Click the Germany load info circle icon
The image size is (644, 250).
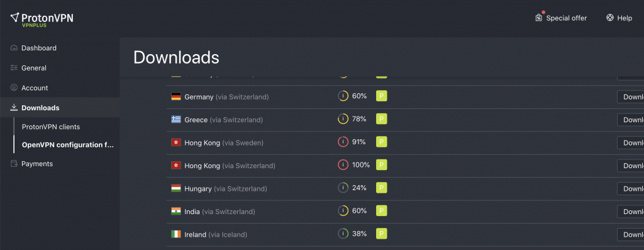coord(343,96)
